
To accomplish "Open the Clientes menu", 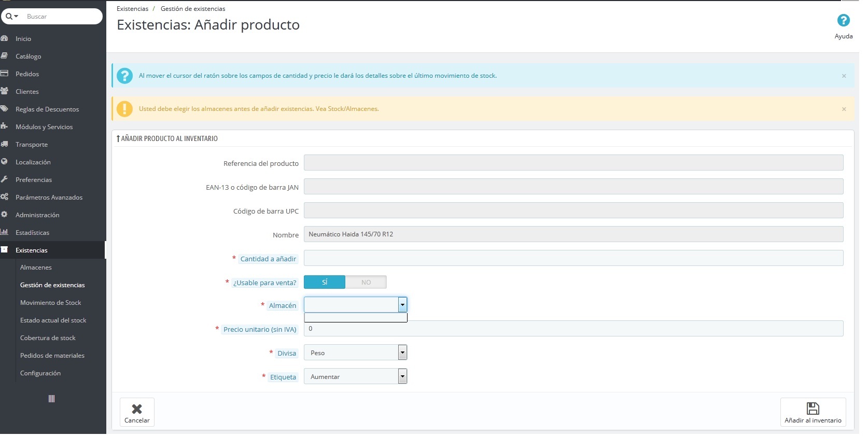I will click(27, 92).
